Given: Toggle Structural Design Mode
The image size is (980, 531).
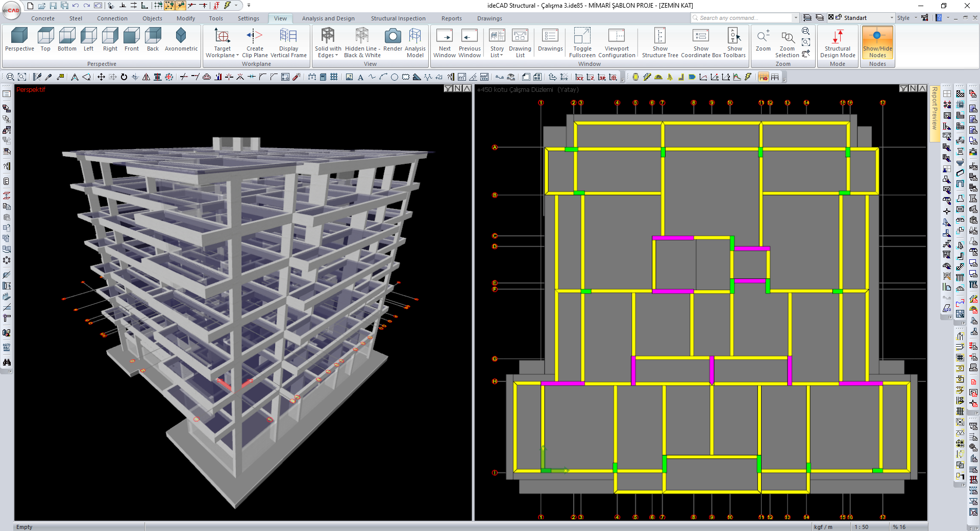Looking at the screenshot, I should (838, 42).
